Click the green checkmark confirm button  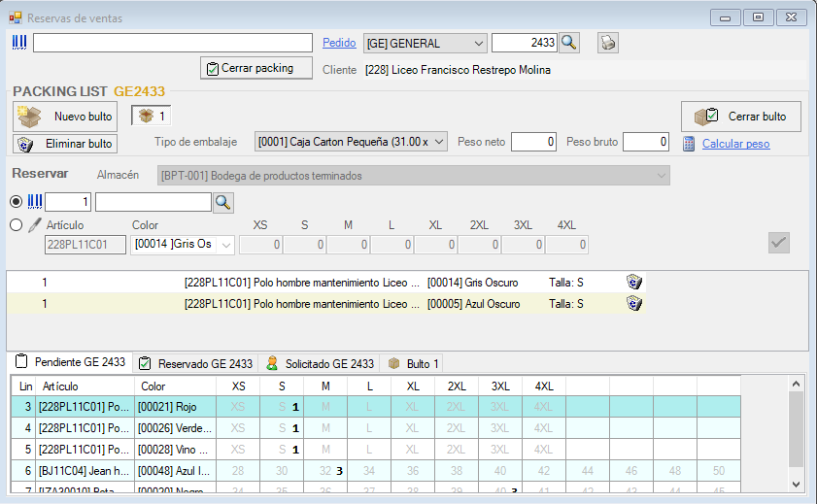[x=778, y=244]
